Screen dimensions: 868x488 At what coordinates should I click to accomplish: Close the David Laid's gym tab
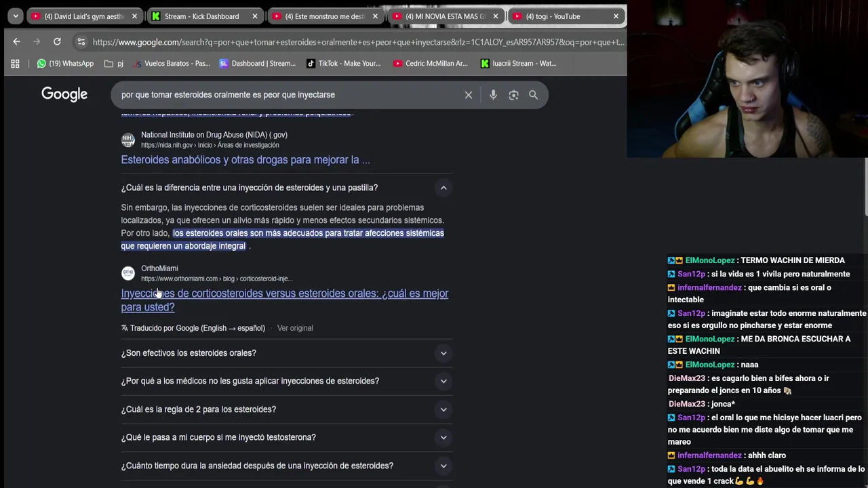pos(134,16)
